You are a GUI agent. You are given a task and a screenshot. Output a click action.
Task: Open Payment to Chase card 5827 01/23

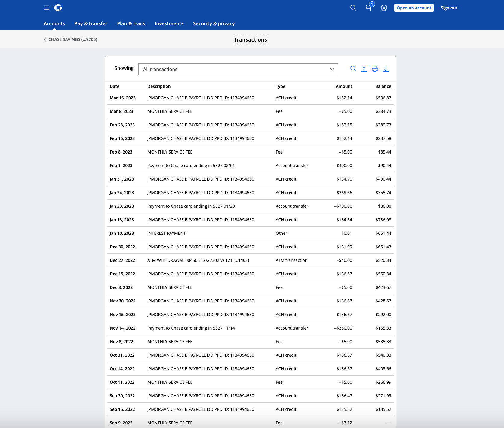pyautogui.click(x=250, y=206)
